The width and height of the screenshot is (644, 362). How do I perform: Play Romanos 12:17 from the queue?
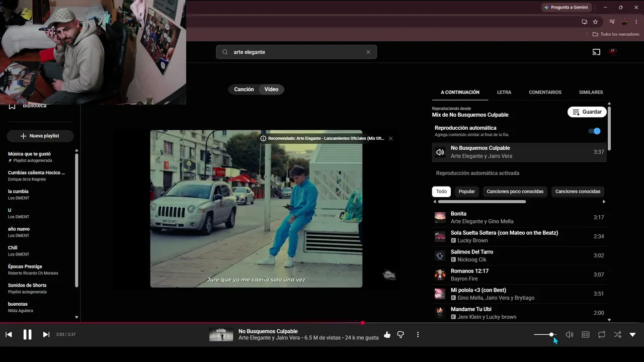click(x=519, y=275)
